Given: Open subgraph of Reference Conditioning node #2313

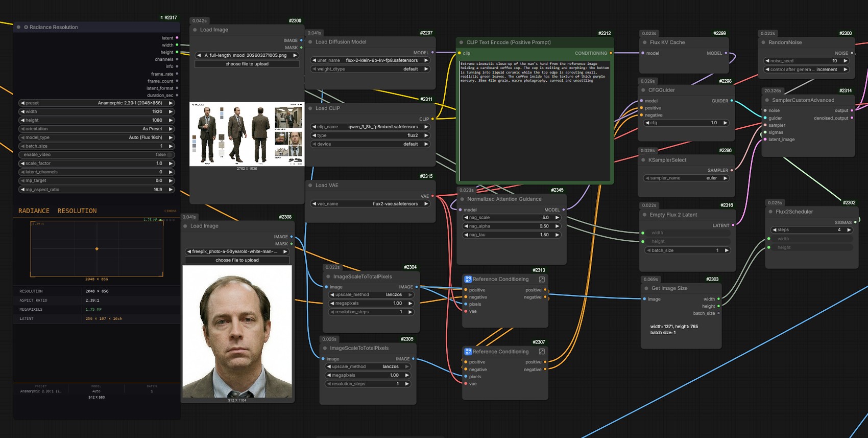Looking at the screenshot, I should 542,280.
